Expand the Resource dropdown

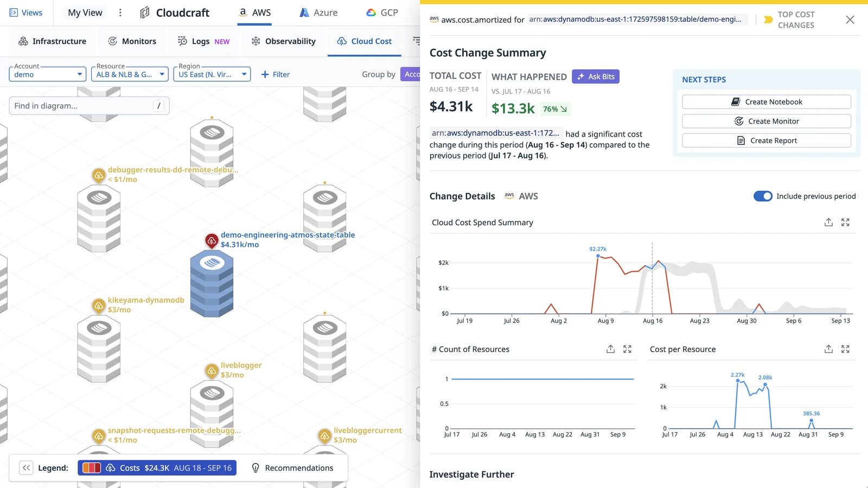click(130, 74)
